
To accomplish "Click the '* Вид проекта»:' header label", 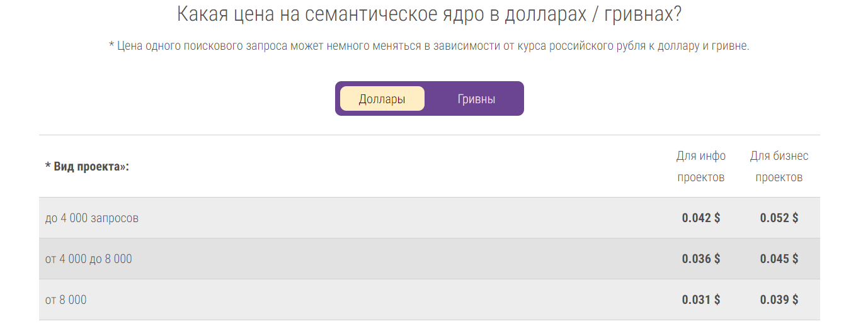I will click(x=87, y=167).
